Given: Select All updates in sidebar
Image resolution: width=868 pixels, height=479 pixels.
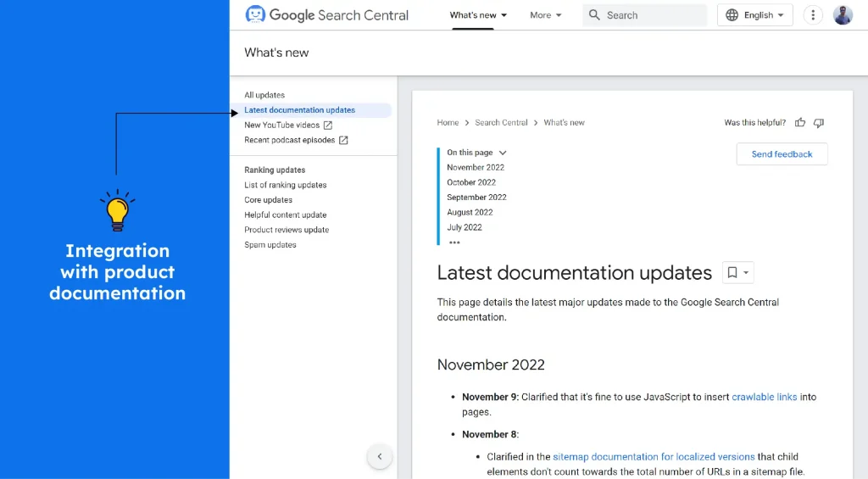Looking at the screenshot, I should 264,95.
